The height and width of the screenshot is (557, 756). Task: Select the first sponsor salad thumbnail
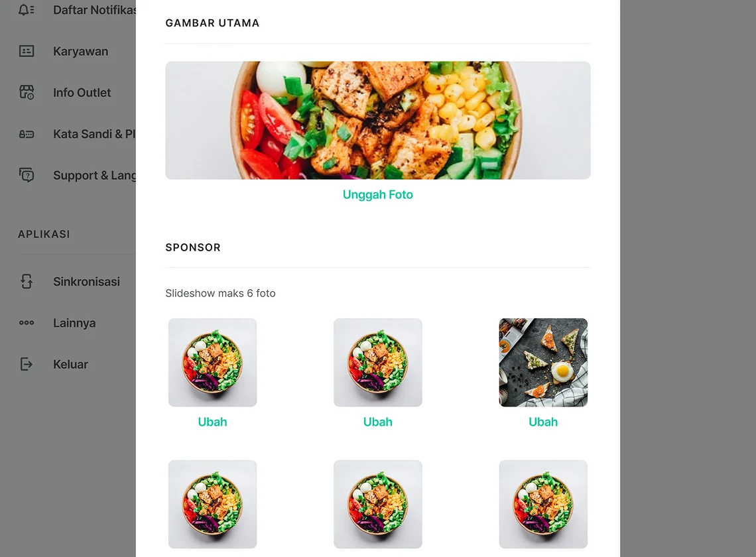[212, 362]
